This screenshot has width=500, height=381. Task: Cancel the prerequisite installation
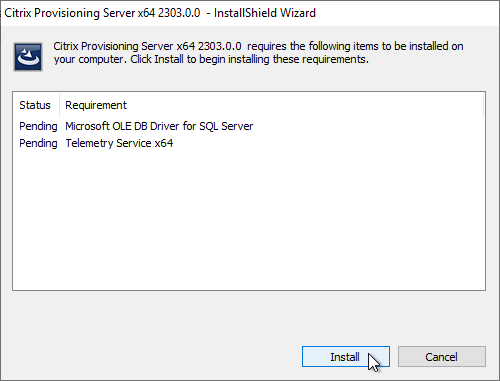pyautogui.click(x=442, y=357)
